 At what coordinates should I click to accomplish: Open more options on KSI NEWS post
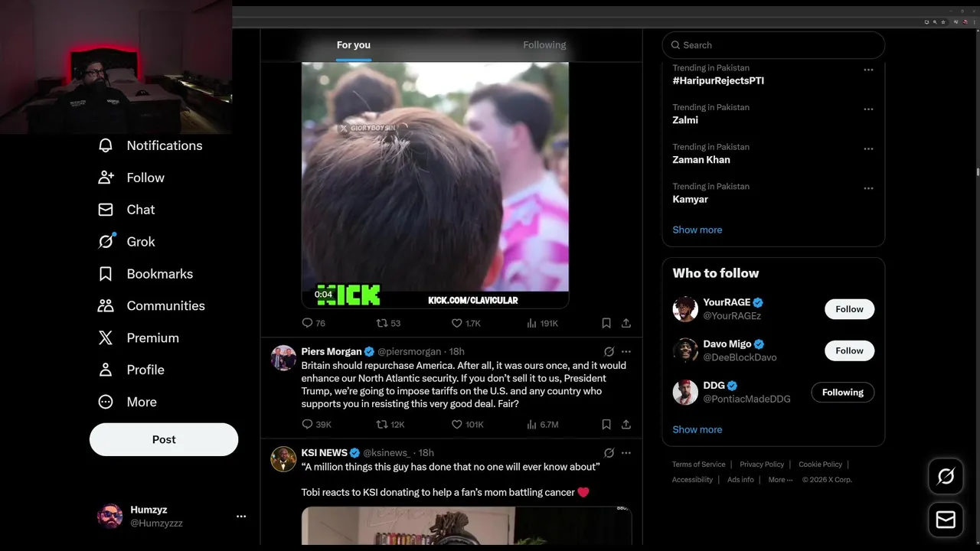pyautogui.click(x=626, y=453)
